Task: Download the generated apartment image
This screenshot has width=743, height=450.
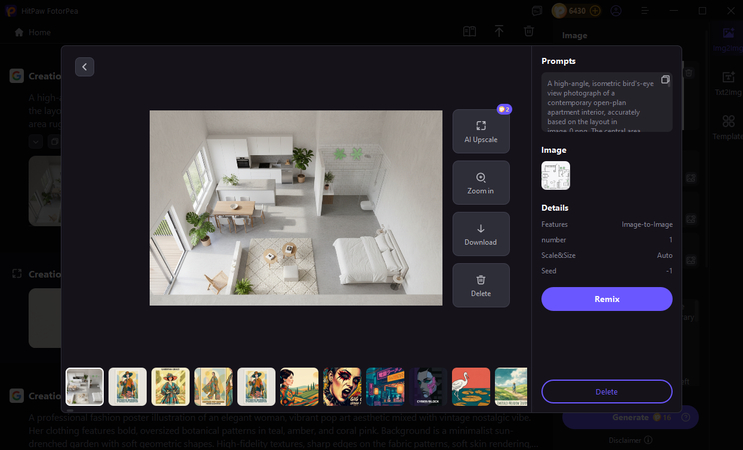Action: [x=481, y=234]
